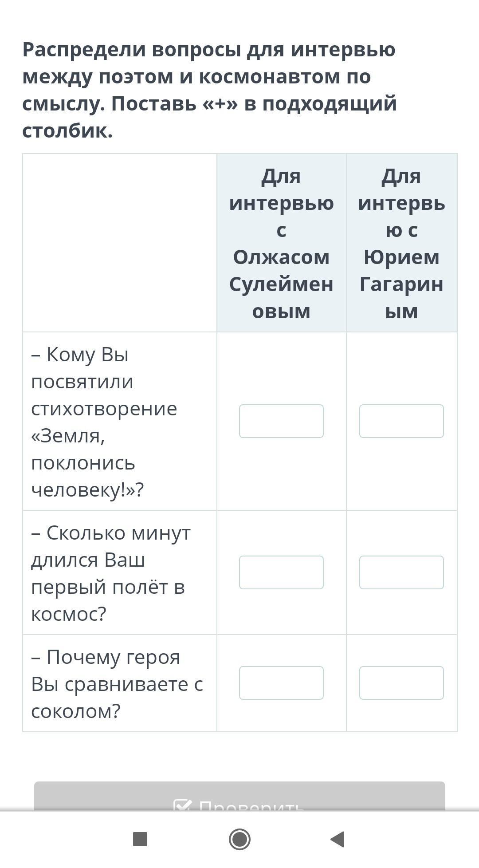Click the task instruction heading «Распредели вопросы»
The width and height of the screenshot is (479, 868).
(x=209, y=90)
